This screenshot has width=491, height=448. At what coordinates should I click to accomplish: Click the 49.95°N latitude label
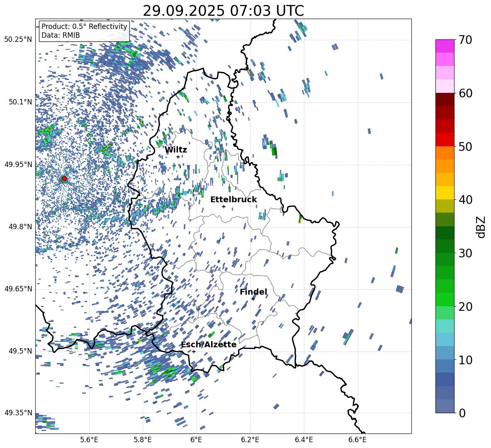pyautogui.click(x=18, y=165)
